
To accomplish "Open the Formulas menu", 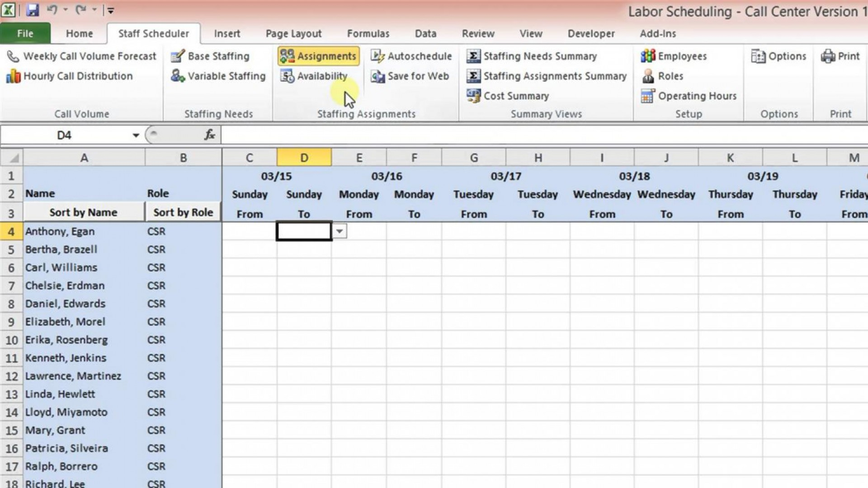I will click(x=368, y=33).
